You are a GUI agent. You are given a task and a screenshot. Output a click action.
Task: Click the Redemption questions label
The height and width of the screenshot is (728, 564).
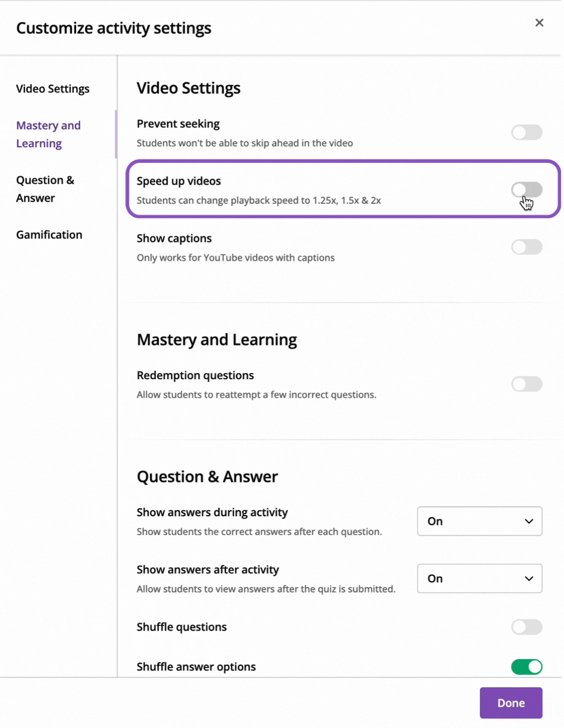(195, 375)
